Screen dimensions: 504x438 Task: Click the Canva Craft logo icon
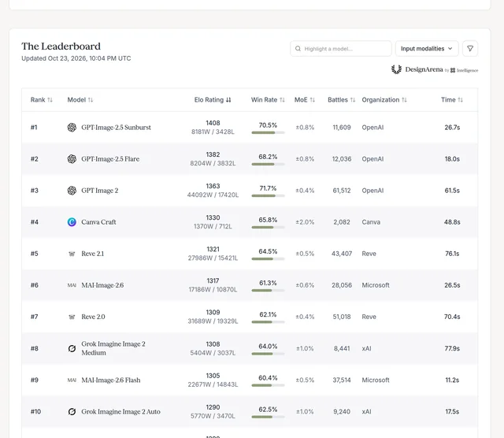point(72,222)
